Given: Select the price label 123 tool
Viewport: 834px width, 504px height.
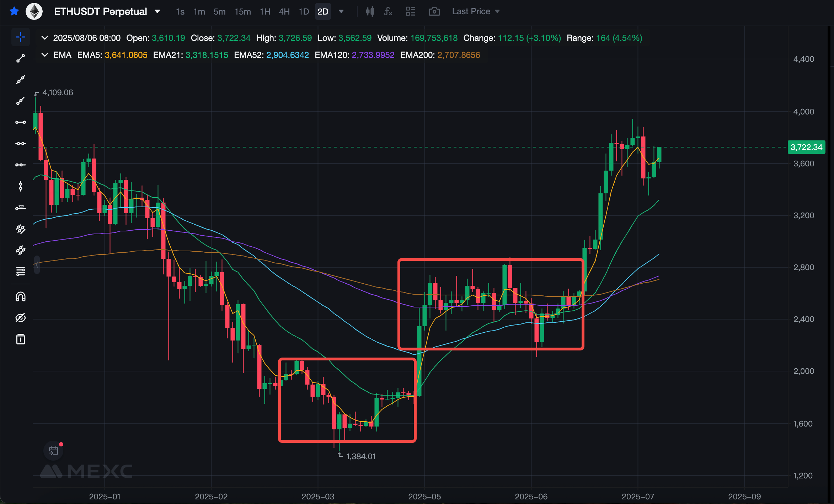Looking at the screenshot, I should tap(21, 208).
